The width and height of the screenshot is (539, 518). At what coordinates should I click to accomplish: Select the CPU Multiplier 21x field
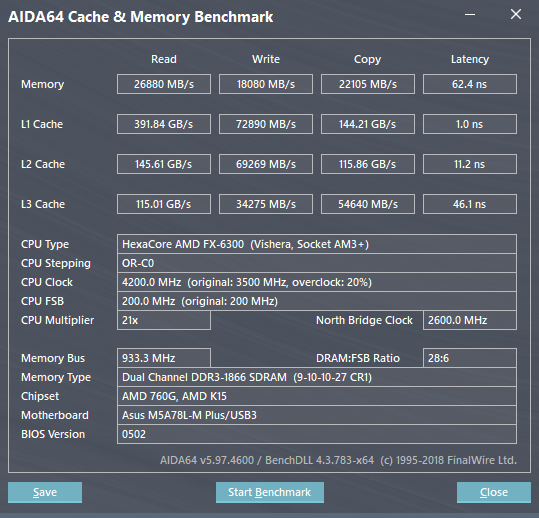pos(164,320)
